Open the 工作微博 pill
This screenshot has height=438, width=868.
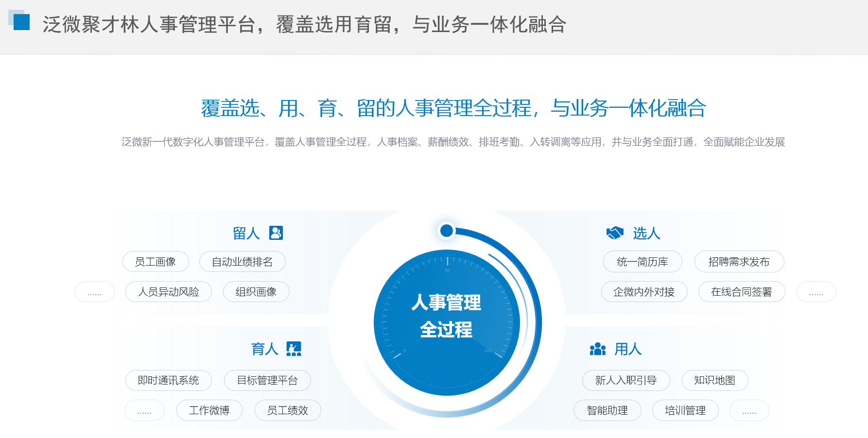point(209,410)
